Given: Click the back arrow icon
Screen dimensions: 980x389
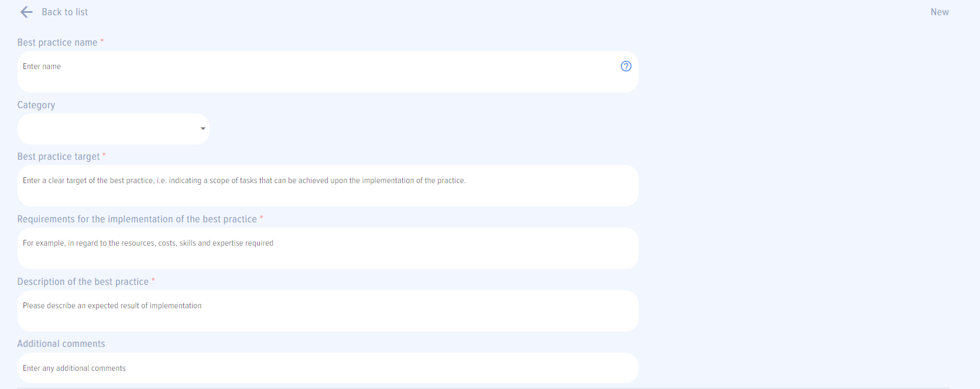Looking at the screenshot, I should tap(26, 12).
